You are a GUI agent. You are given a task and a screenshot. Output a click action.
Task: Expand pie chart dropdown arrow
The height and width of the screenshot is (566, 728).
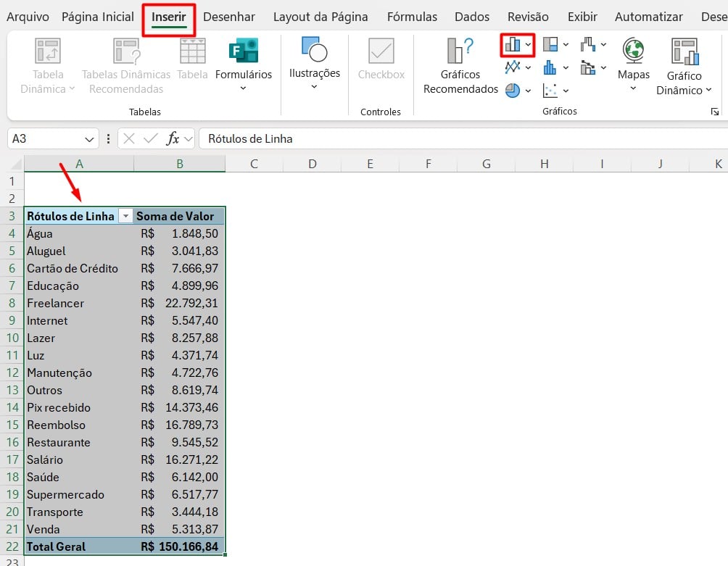click(529, 91)
